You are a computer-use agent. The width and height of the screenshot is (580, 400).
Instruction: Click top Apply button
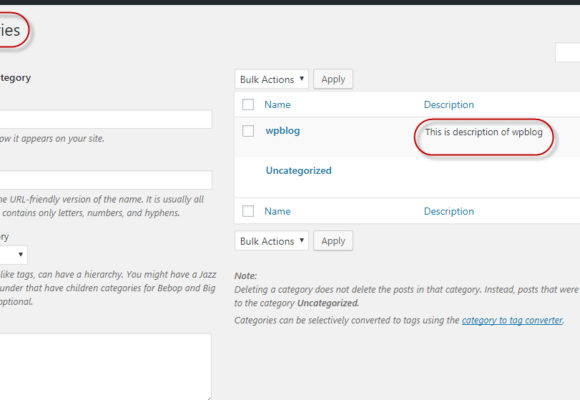coord(333,79)
